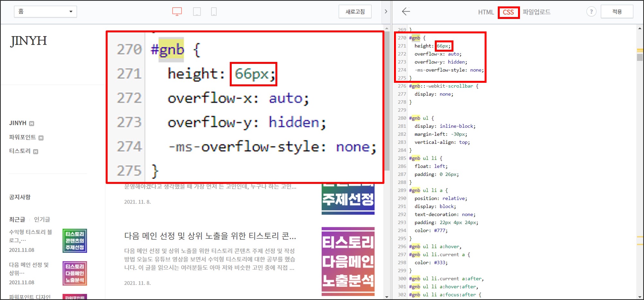Click the 새로고침 refresh button
This screenshot has height=300, width=644.
[355, 12]
